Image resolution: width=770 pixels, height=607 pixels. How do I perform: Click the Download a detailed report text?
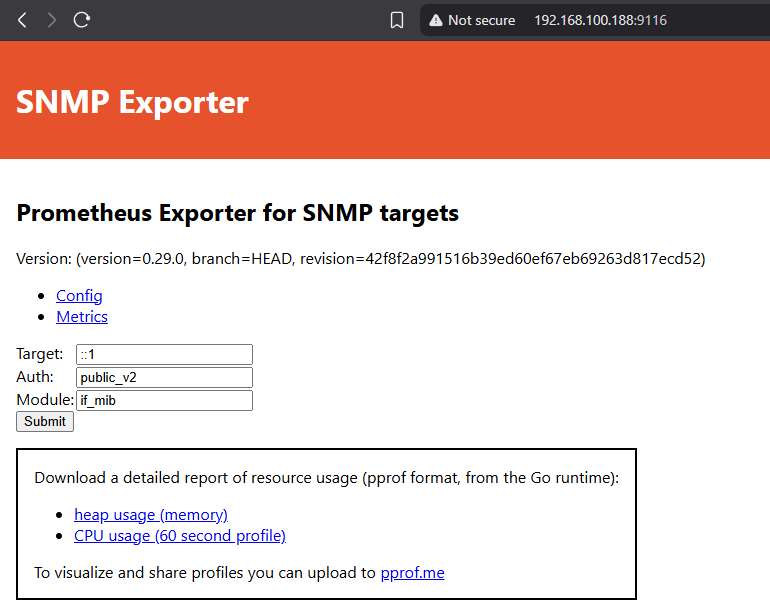(x=327, y=478)
